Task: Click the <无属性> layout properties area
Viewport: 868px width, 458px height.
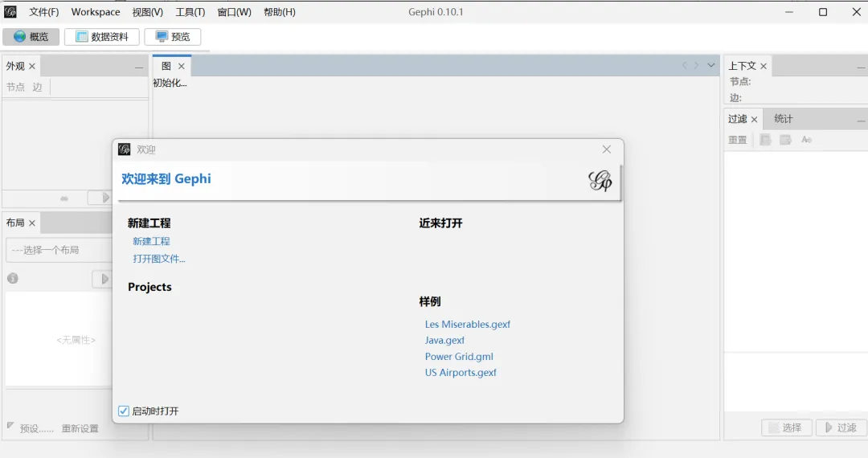Action: [76, 340]
